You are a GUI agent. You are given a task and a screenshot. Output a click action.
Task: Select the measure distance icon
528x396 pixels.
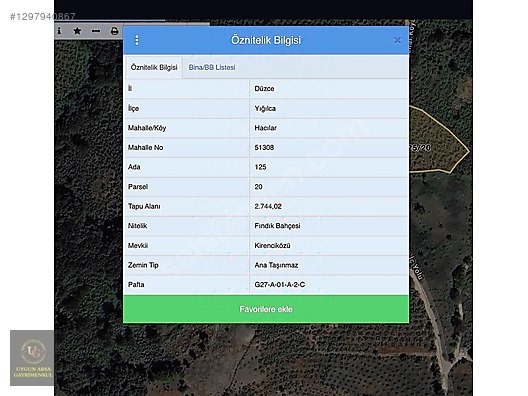(x=96, y=31)
